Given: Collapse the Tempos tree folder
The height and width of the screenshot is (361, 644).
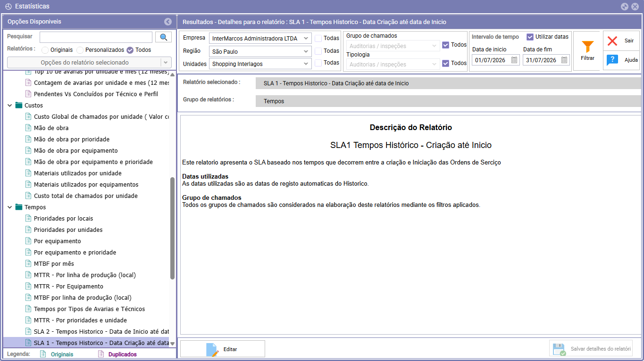Looking at the screenshot, I should pyautogui.click(x=10, y=207).
